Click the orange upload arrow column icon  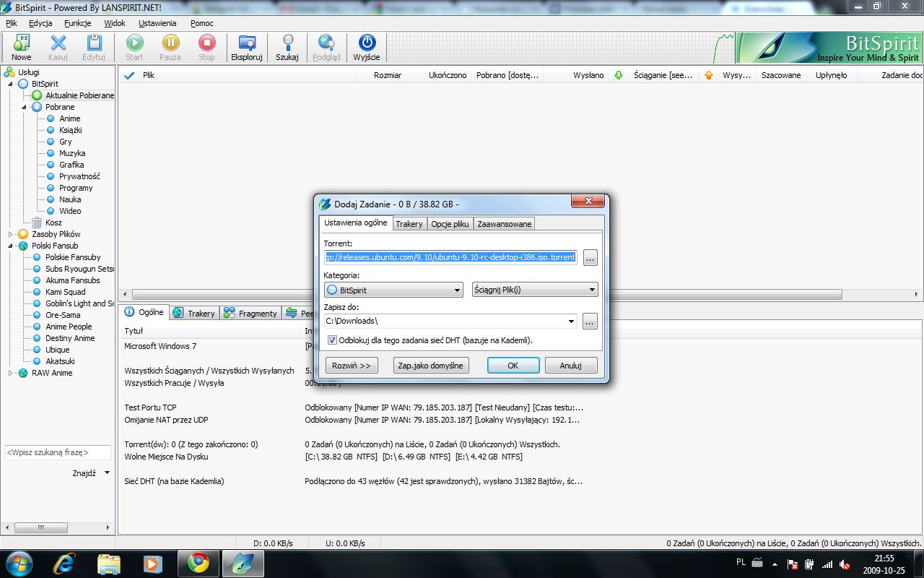coord(708,75)
